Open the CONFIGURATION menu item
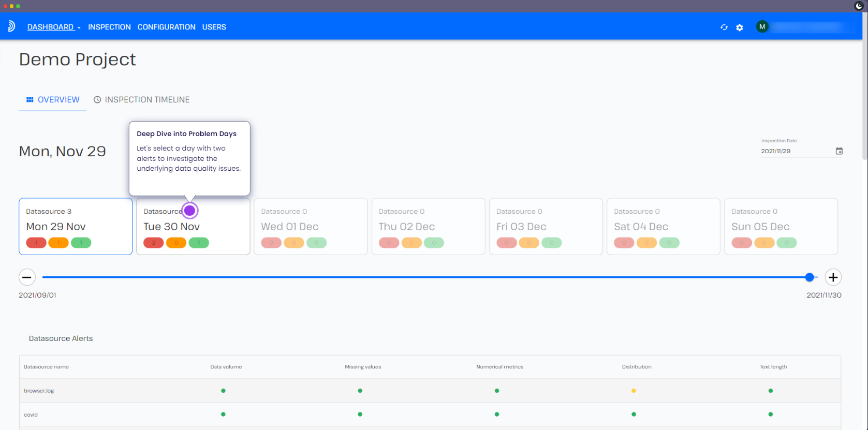 [x=166, y=27]
